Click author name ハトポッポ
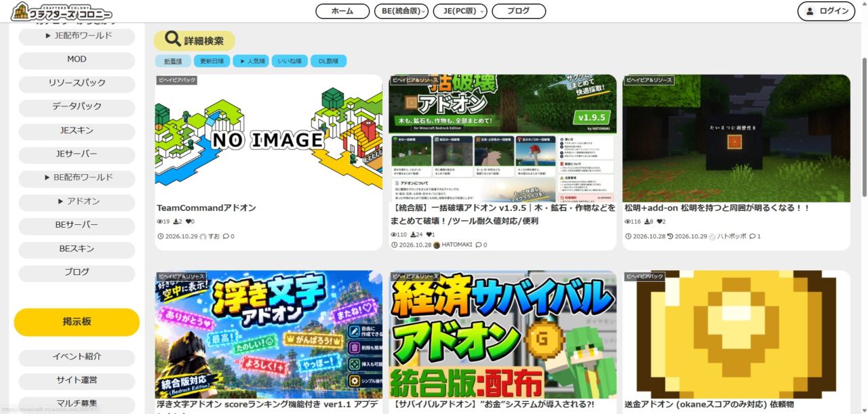Image resolution: width=868 pixels, height=414 pixels. [x=732, y=236]
